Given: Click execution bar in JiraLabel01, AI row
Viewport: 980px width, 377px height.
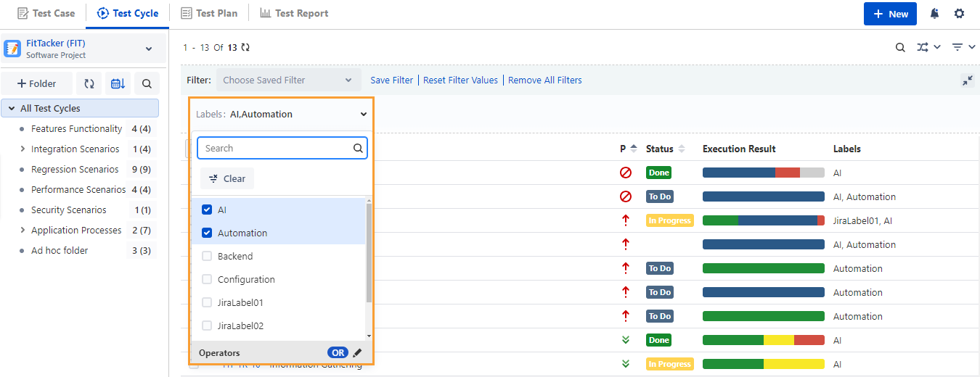Looking at the screenshot, I should 764,220.
